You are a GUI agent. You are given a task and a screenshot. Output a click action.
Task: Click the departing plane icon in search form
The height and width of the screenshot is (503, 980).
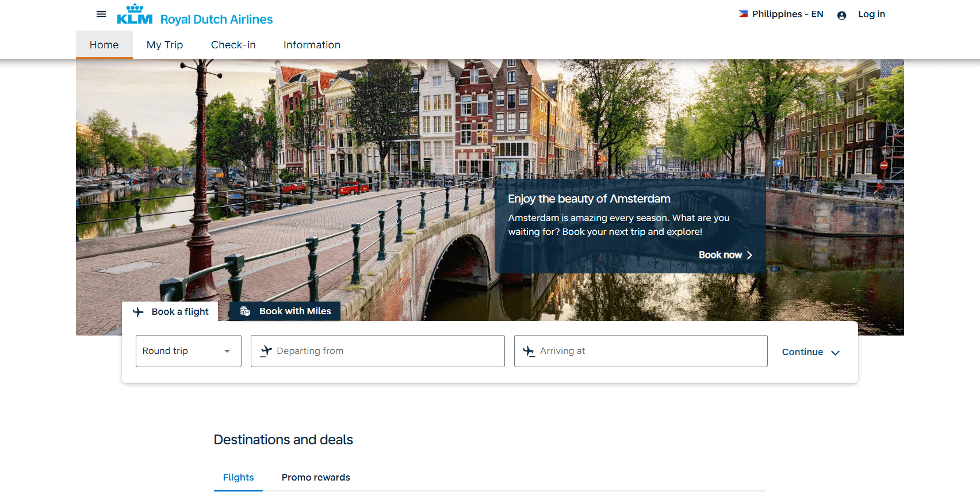[x=266, y=351]
